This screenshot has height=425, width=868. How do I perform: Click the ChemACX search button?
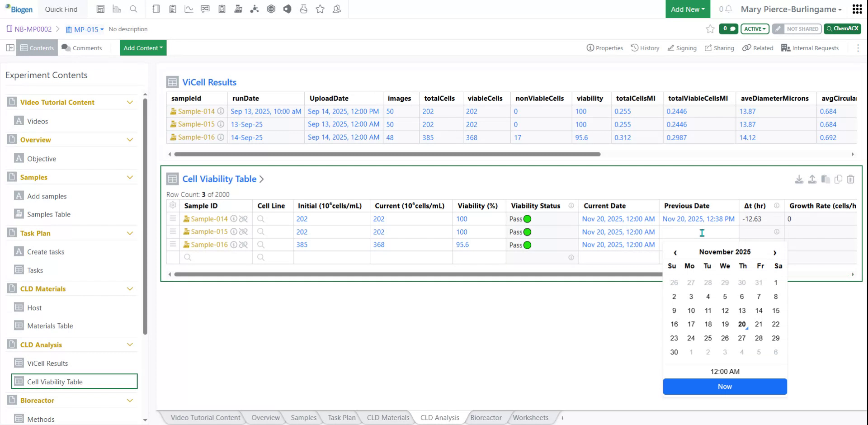(x=842, y=28)
